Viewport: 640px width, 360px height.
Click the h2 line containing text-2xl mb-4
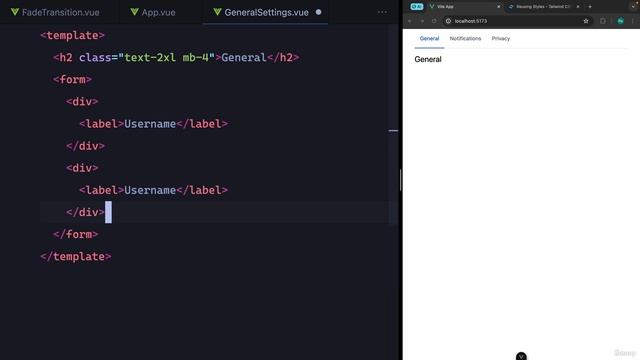(176, 58)
